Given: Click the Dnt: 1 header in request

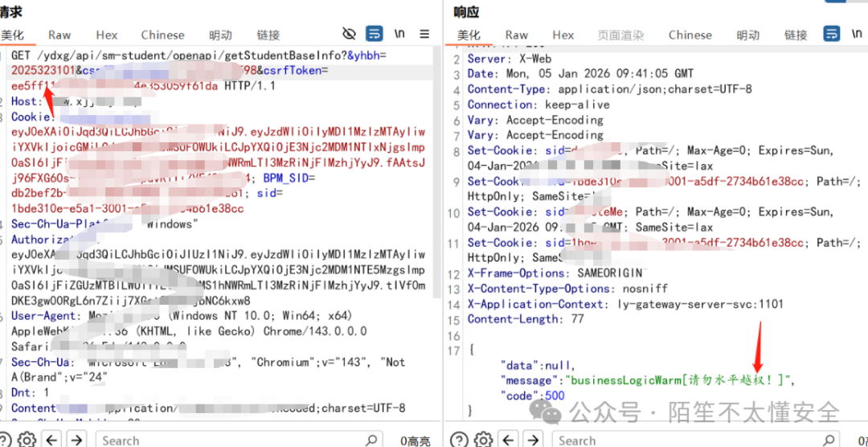Looking at the screenshot, I should pyautogui.click(x=30, y=392).
